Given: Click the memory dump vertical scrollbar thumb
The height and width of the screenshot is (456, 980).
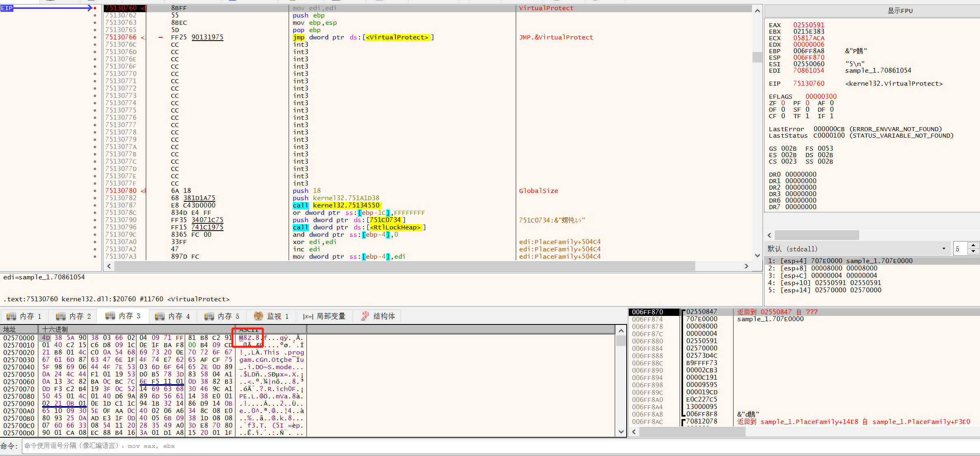Looking at the screenshot, I should (621, 341).
